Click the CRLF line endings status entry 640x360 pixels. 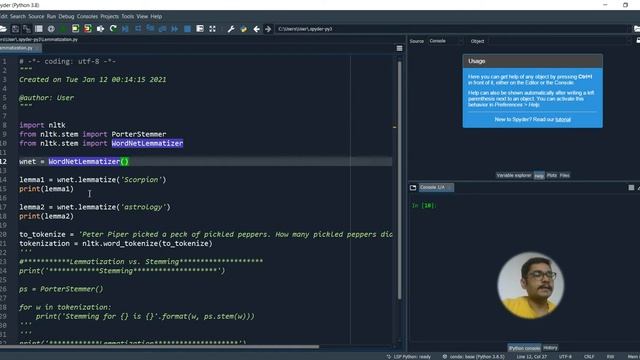[589, 357]
